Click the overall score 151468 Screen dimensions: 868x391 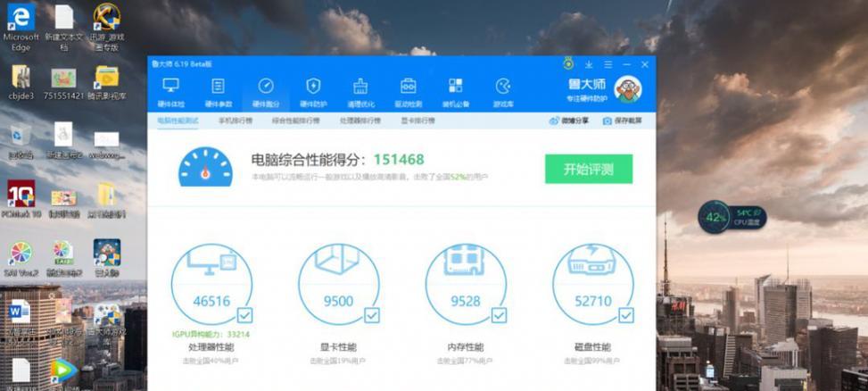399,160
